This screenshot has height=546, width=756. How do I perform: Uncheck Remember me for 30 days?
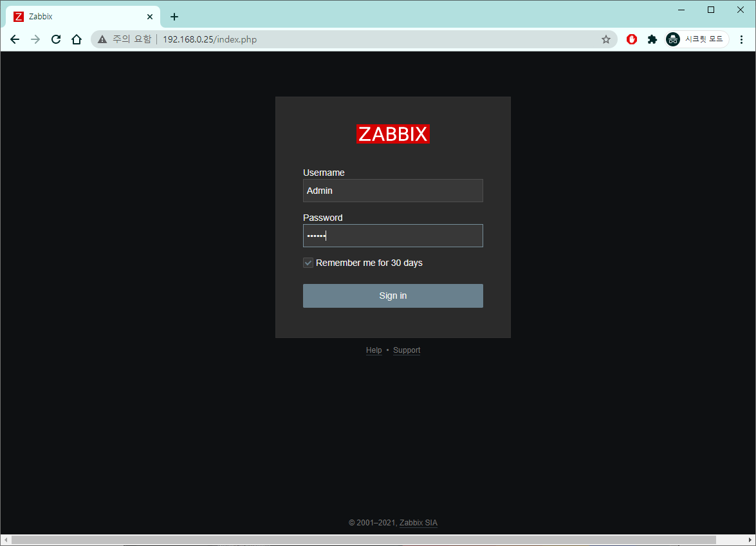pos(308,263)
